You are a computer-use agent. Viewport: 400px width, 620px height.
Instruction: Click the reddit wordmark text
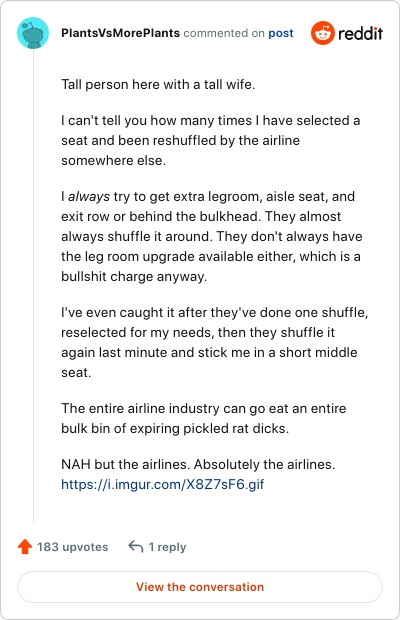(360, 34)
